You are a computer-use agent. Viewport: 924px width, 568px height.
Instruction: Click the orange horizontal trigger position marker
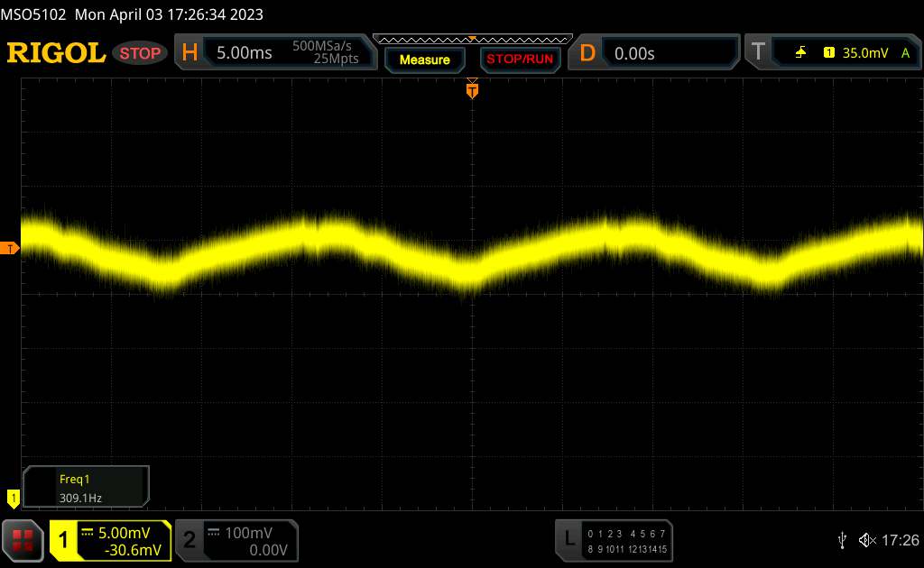(x=472, y=89)
